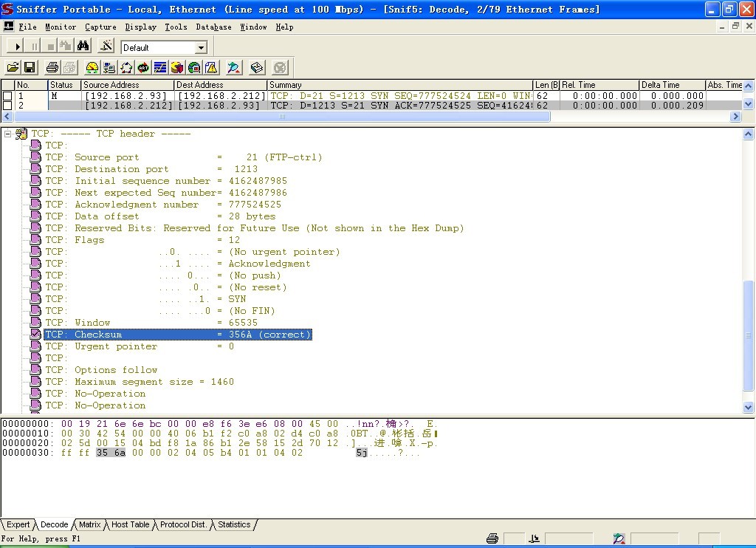Click the decode pane scroll up arrow

pos(749,134)
